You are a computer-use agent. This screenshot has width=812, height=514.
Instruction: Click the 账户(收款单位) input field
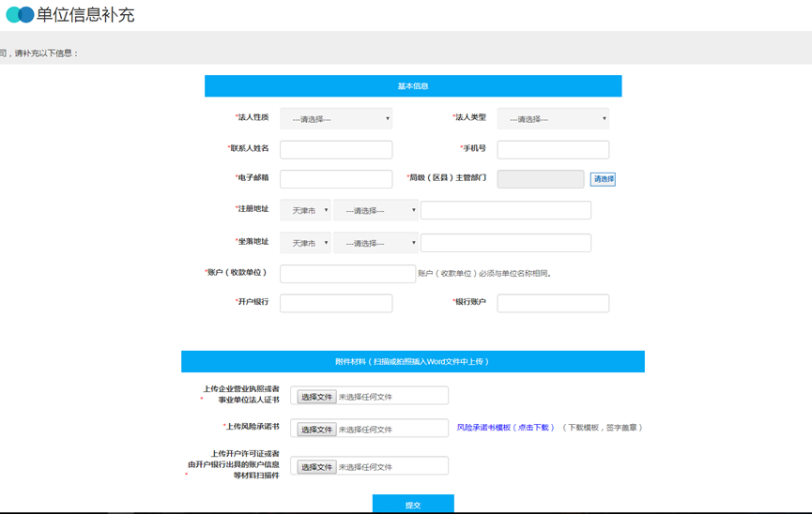(x=348, y=274)
